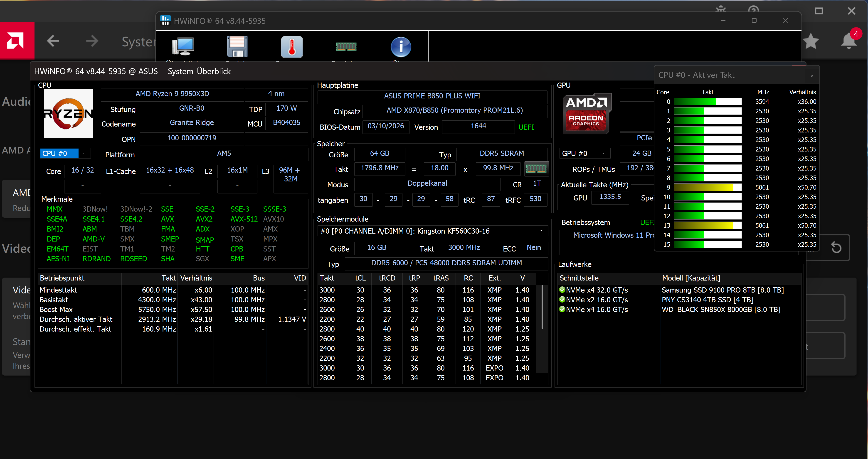This screenshot has width=868, height=459.
Task: Click the AVX-512 feature label
Action: [244, 219]
